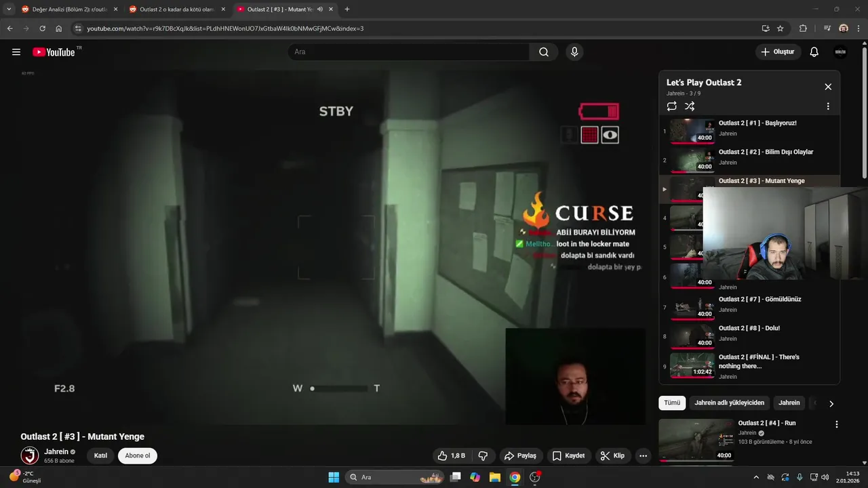Open the playlist three-dot options menu
This screenshot has height=488, width=868.
coord(828,106)
